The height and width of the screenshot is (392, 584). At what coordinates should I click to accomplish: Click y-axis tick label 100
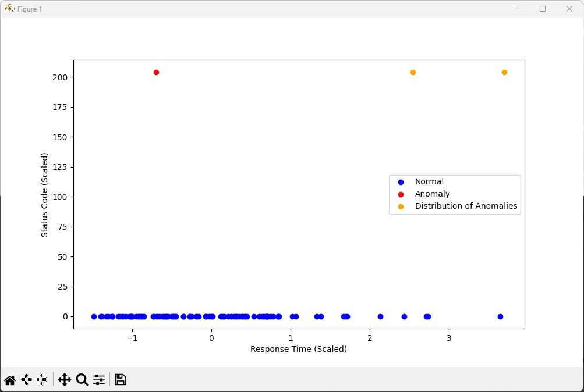pos(60,197)
